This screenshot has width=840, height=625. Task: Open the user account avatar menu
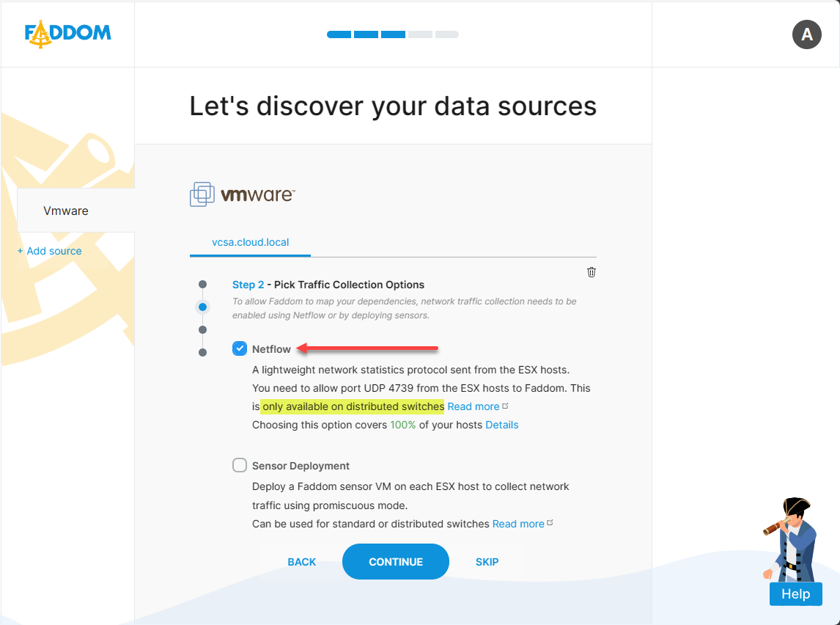(806, 34)
